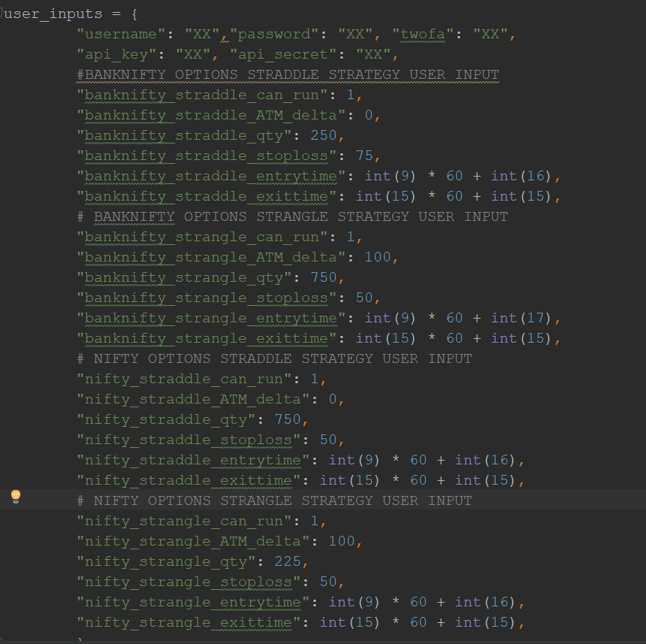Click "banknifty_straddle_stoploss" key
This screenshot has height=644, width=646.
point(207,156)
